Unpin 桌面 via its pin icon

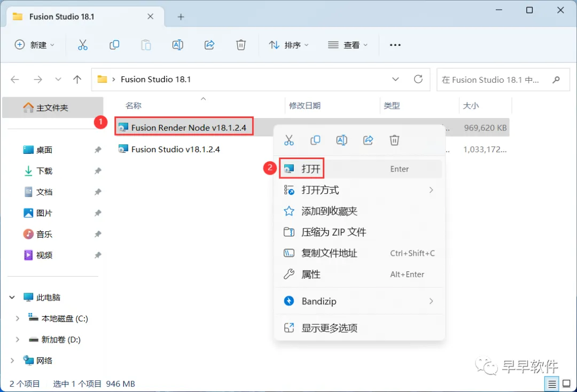(x=98, y=150)
